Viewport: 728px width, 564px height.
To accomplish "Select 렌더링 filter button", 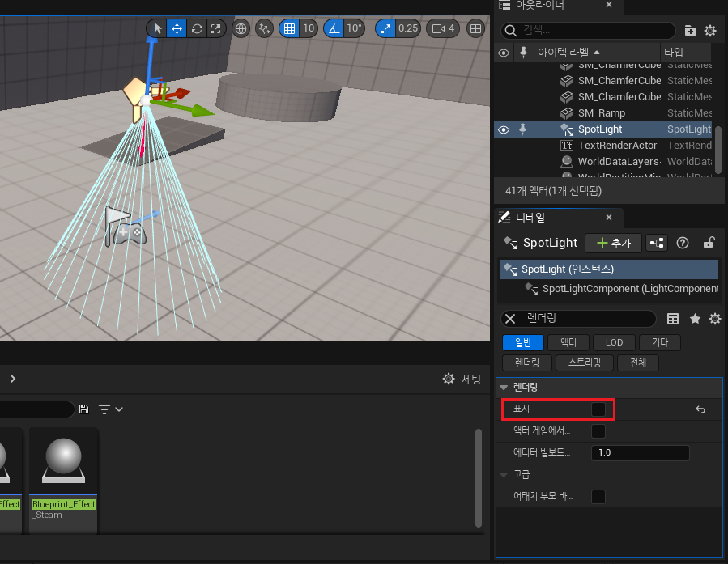I will (x=527, y=363).
